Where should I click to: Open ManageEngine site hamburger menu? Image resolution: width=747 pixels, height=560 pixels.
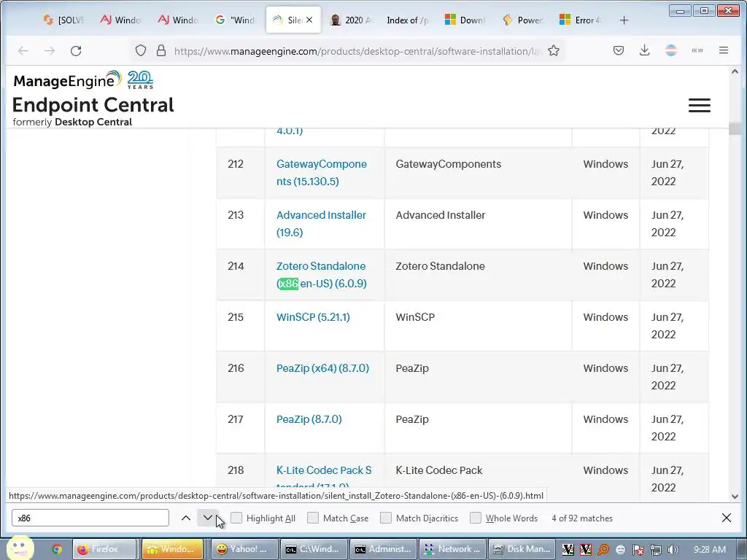click(699, 105)
